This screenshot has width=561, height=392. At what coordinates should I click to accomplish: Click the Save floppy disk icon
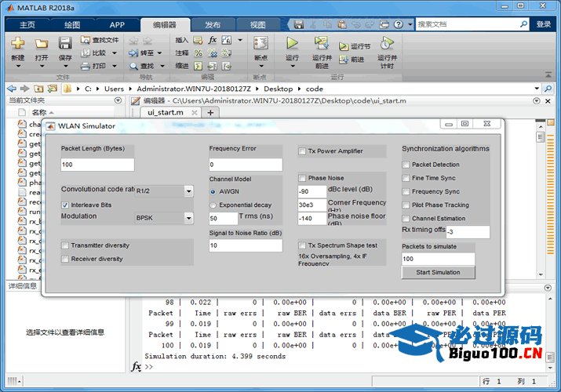(x=65, y=43)
